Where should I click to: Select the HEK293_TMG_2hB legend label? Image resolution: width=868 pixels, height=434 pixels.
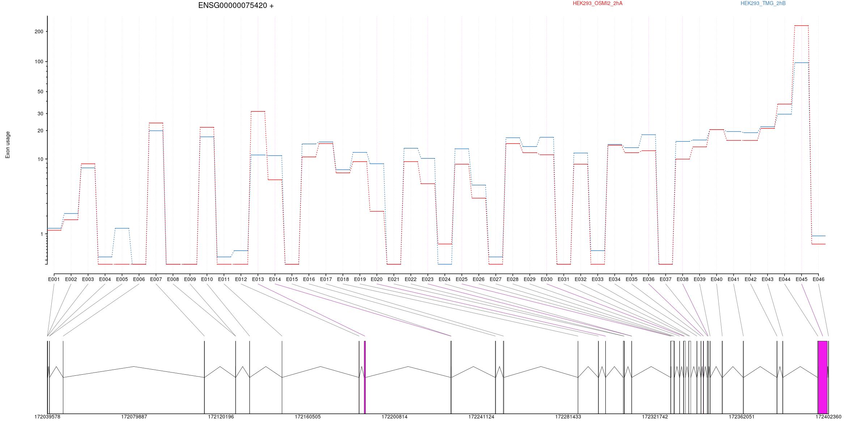coord(763,3)
